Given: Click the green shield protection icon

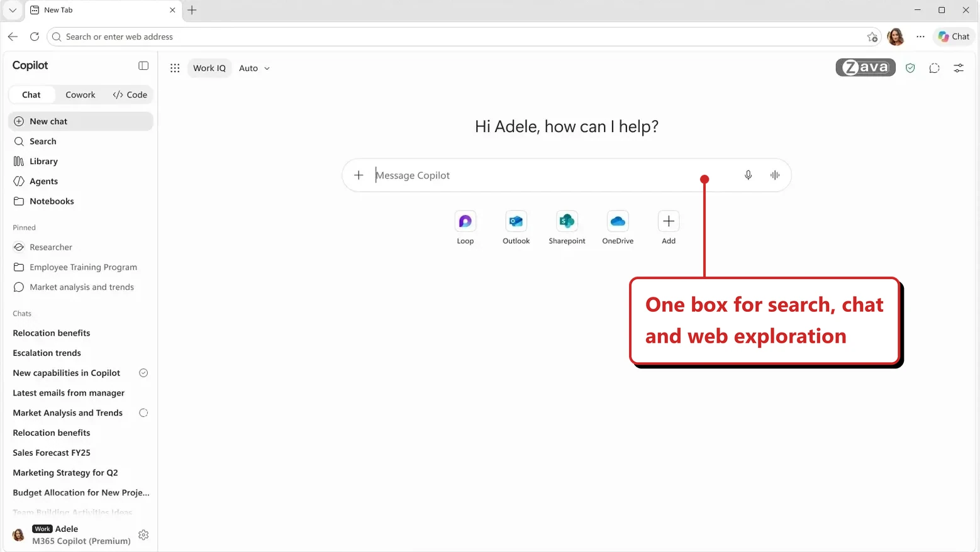Looking at the screenshot, I should tap(910, 68).
